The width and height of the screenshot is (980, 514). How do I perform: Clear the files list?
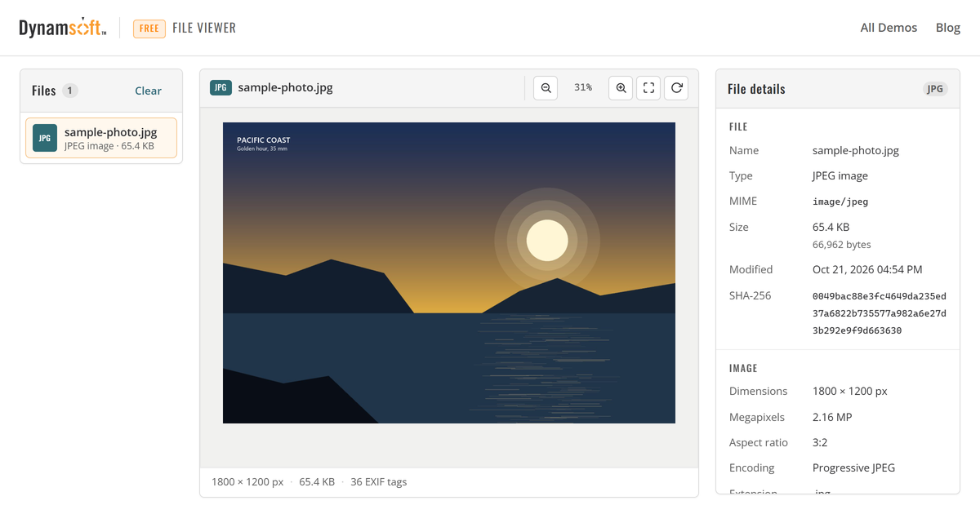pyautogui.click(x=148, y=91)
